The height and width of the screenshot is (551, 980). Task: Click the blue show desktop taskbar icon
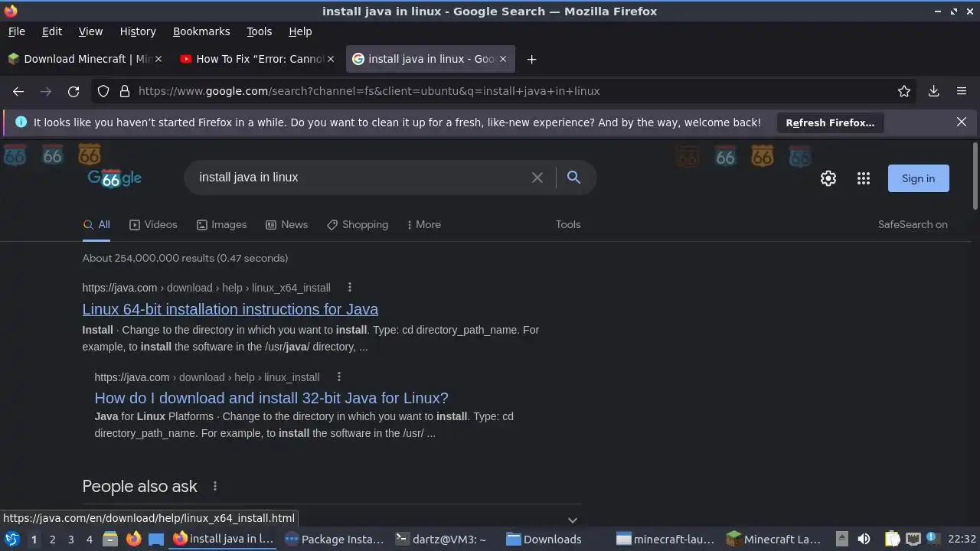[156, 539]
